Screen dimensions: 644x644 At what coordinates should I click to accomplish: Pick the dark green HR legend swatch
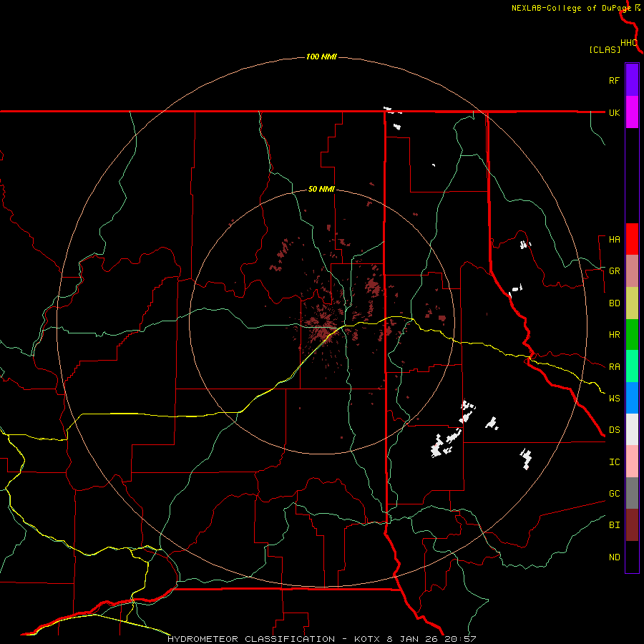click(632, 334)
